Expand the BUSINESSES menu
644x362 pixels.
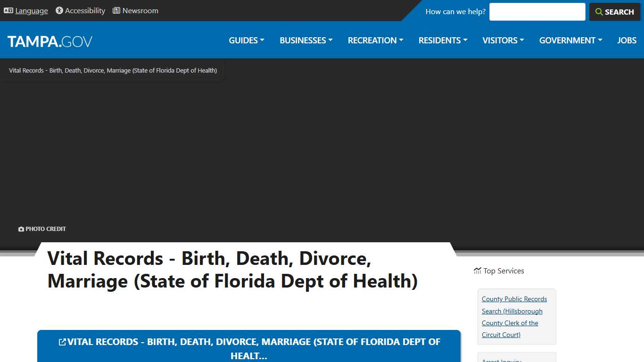click(305, 40)
